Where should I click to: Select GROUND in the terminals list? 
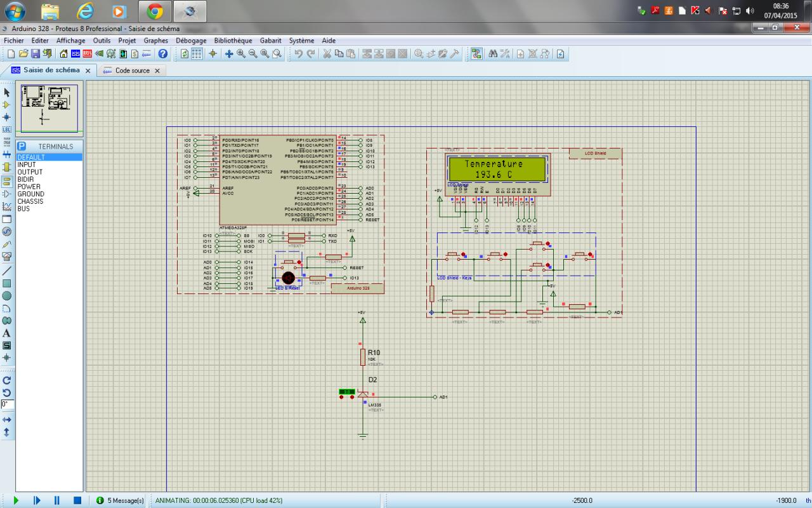pos(30,194)
